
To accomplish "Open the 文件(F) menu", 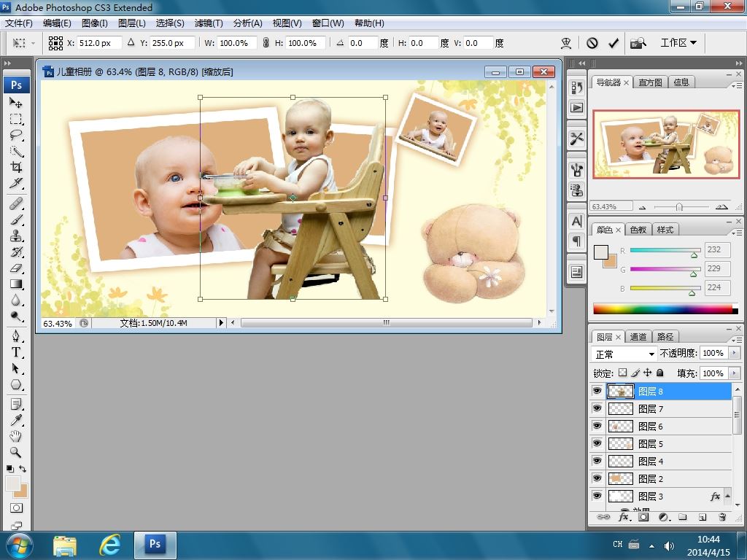I will pos(18,23).
